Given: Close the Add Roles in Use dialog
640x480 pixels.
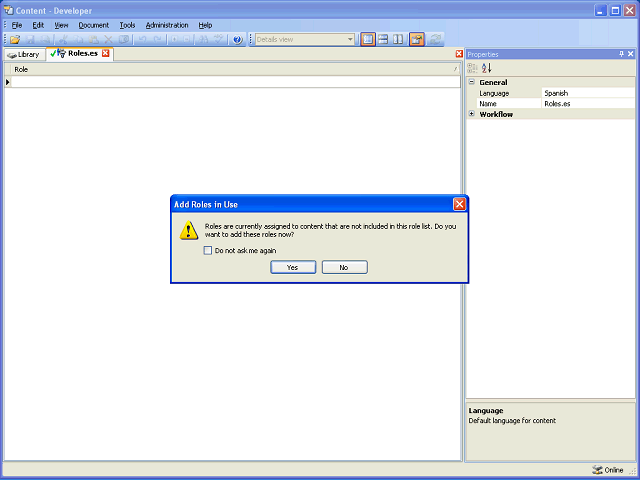Looking at the screenshot, I should [459, 204].
